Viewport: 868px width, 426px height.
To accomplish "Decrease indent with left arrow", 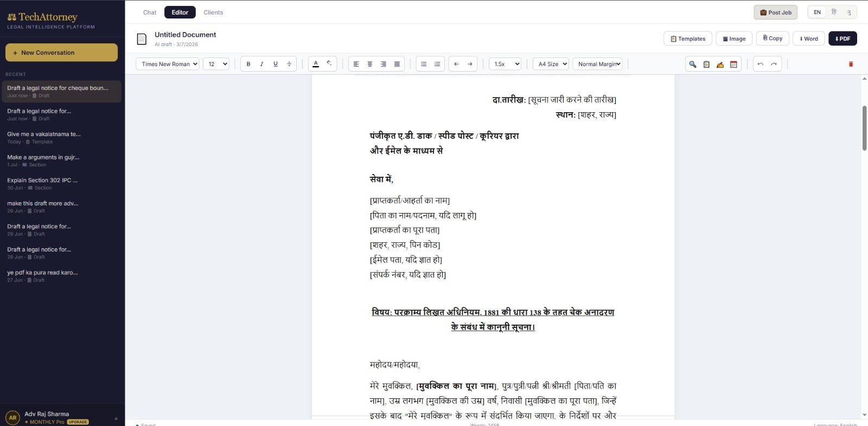I will (456, 64).
